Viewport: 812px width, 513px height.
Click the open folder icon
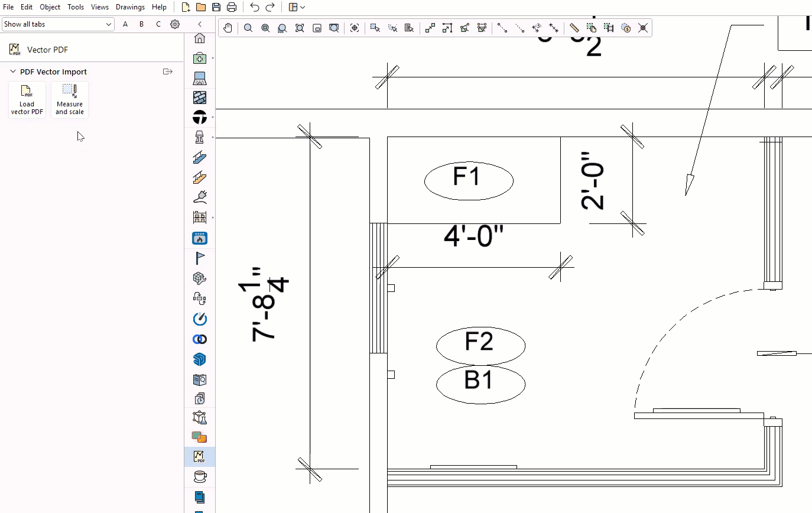[201, 7]
